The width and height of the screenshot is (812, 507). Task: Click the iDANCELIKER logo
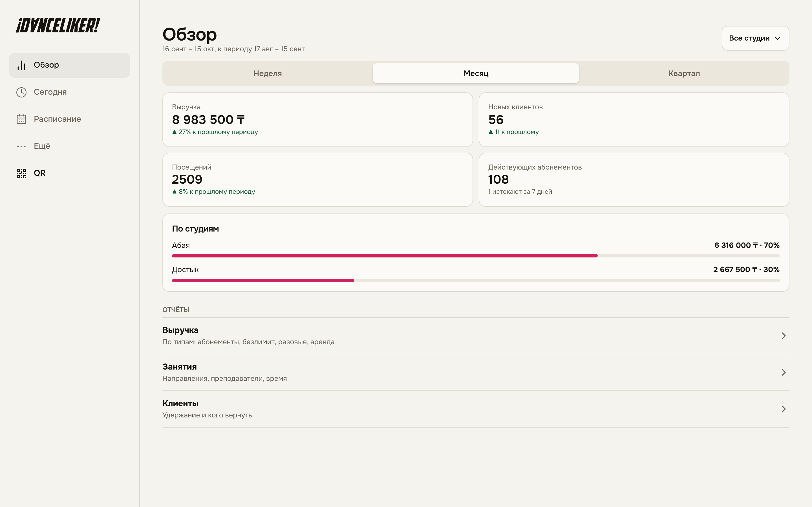click(x=58, y=25)
